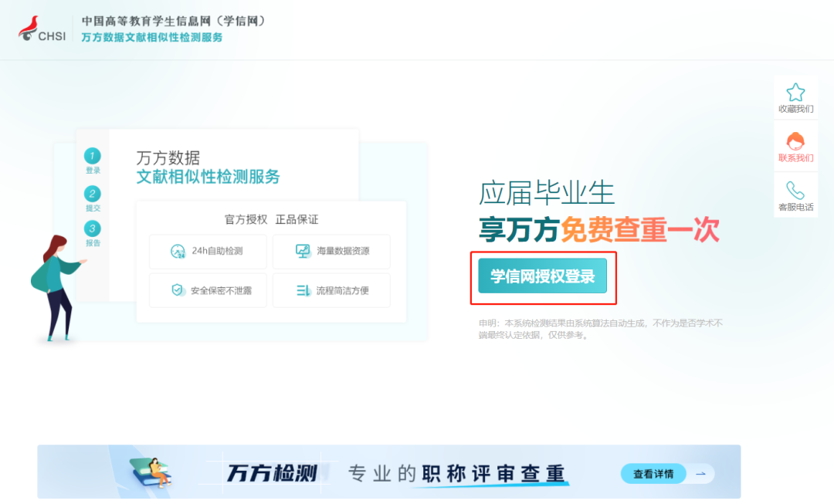Screen dimensions: 834x504
Task: Click the 安全保密不泄露 feature card
Action: coord(208,290)
